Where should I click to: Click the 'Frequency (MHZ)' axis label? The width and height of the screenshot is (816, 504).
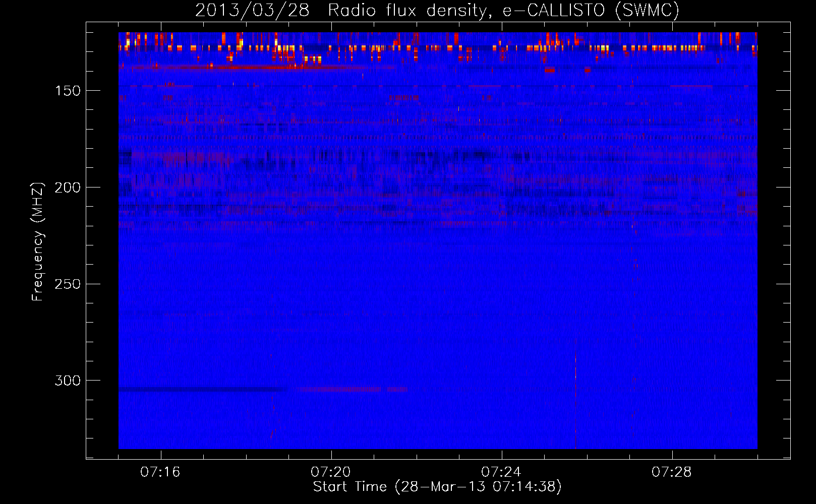[38, 242]
